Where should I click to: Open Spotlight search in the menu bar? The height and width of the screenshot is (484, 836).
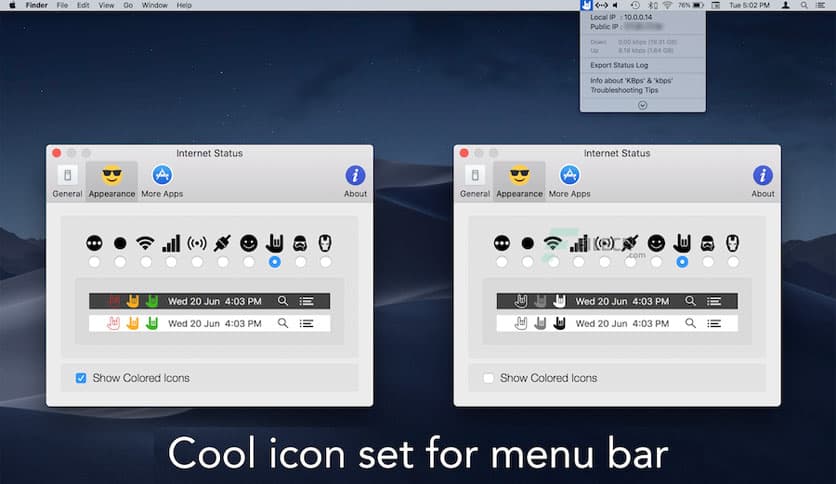(x=804, y=5)
